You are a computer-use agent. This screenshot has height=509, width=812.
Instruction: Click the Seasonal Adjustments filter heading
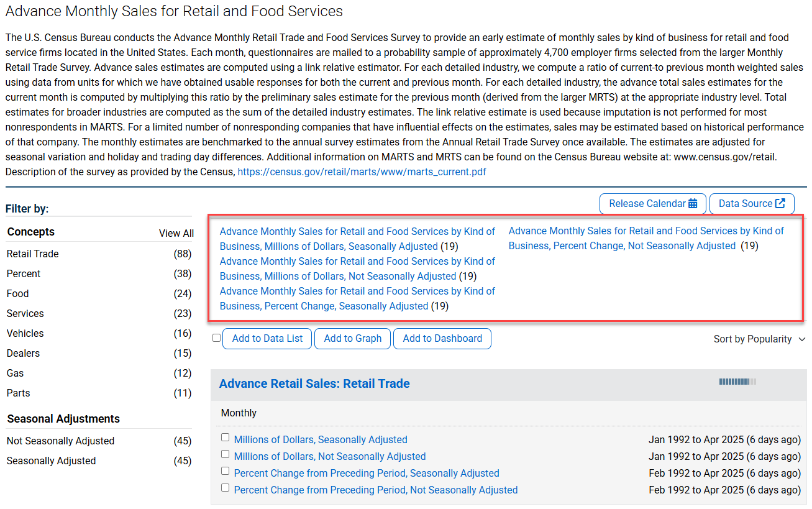pyautogui.click(x=64, y=419)
